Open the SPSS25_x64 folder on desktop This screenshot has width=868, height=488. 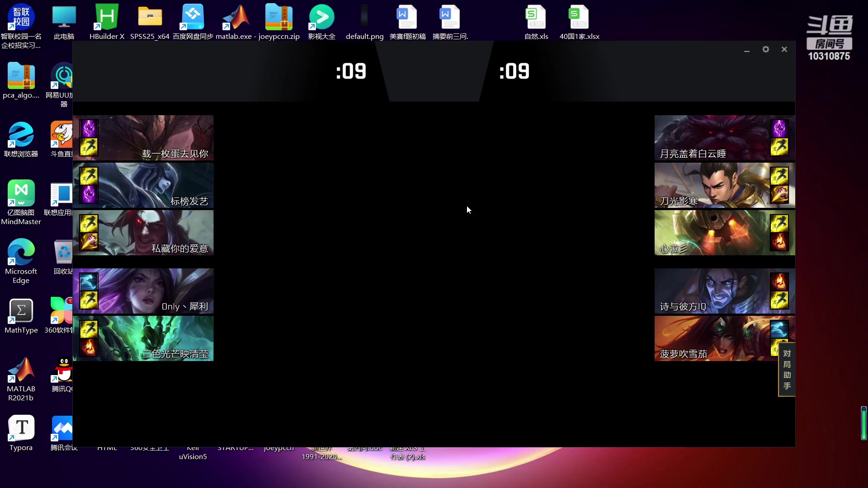pos(150,22)
